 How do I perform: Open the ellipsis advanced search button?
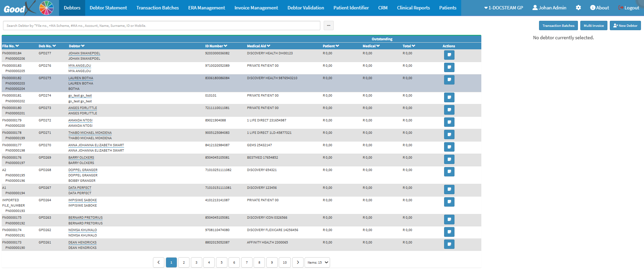(328, 25)
